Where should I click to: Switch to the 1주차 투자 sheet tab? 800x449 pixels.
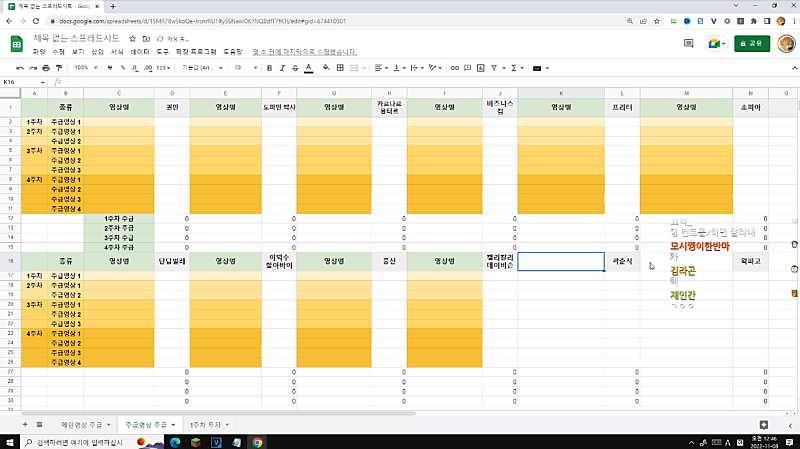[x=205, y=425]
